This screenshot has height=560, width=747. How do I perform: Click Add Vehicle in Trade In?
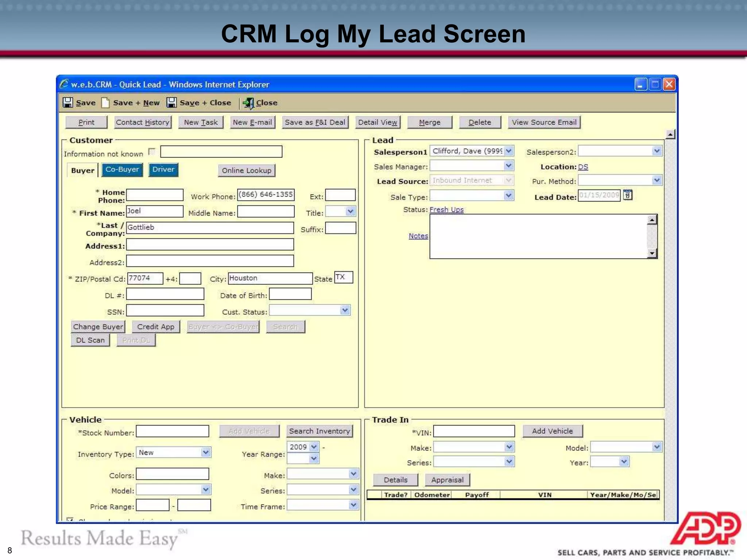553,431
